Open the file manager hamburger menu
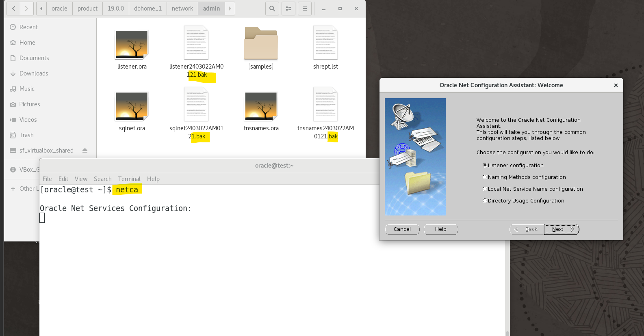644x336 pixels. tap(305, 9)
